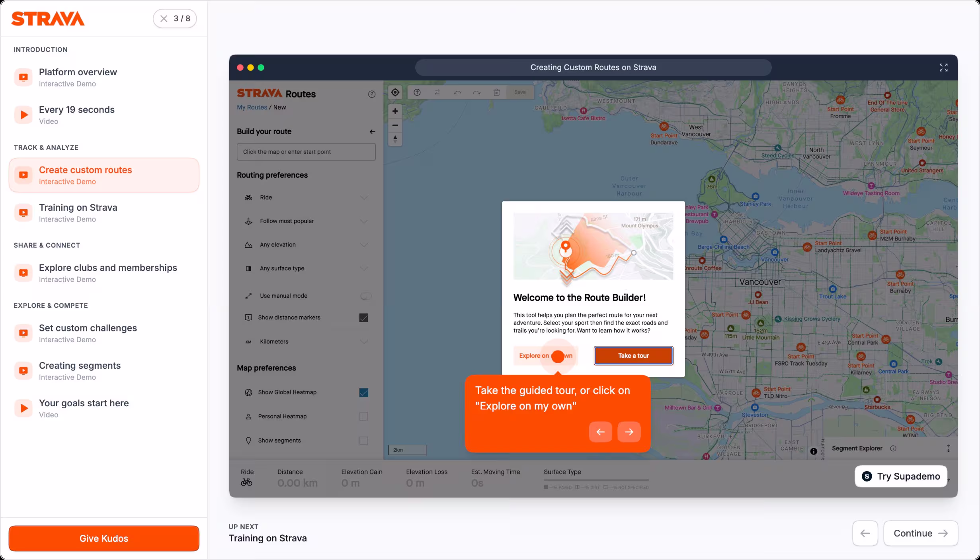The image size is (980, 560).
Task: Click the Start Point Dundarave map marker
Action: coord(664,127)
